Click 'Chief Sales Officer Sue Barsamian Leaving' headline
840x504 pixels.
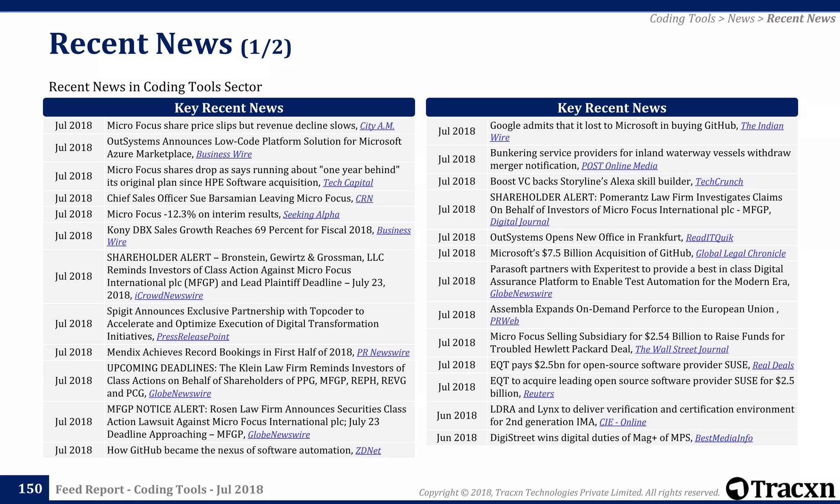[x=230, y=198]
